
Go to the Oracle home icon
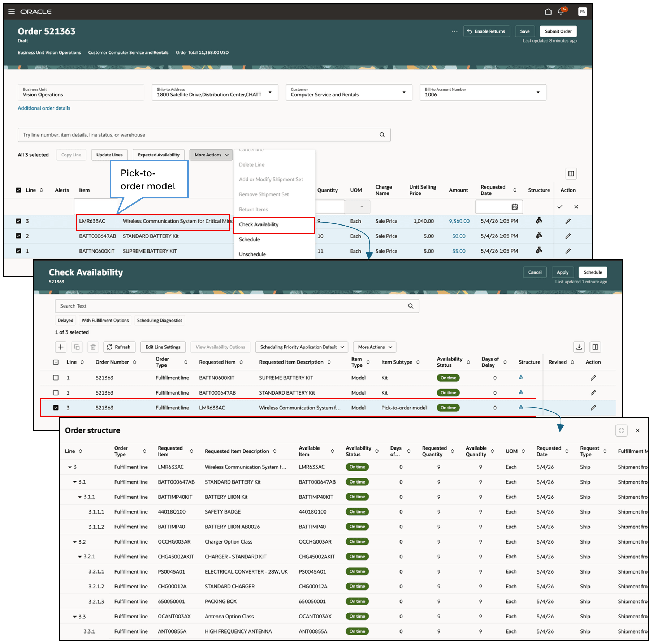[x=548, y=12]
